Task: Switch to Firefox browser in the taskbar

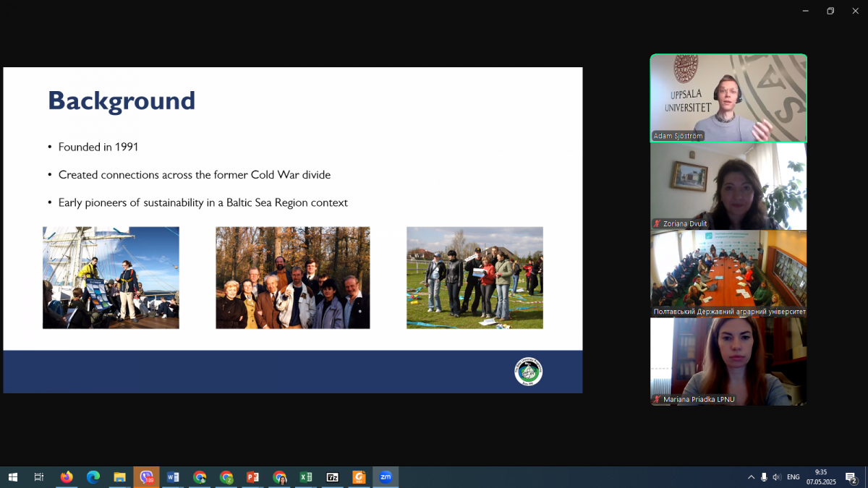Action: tap(67, 477)
